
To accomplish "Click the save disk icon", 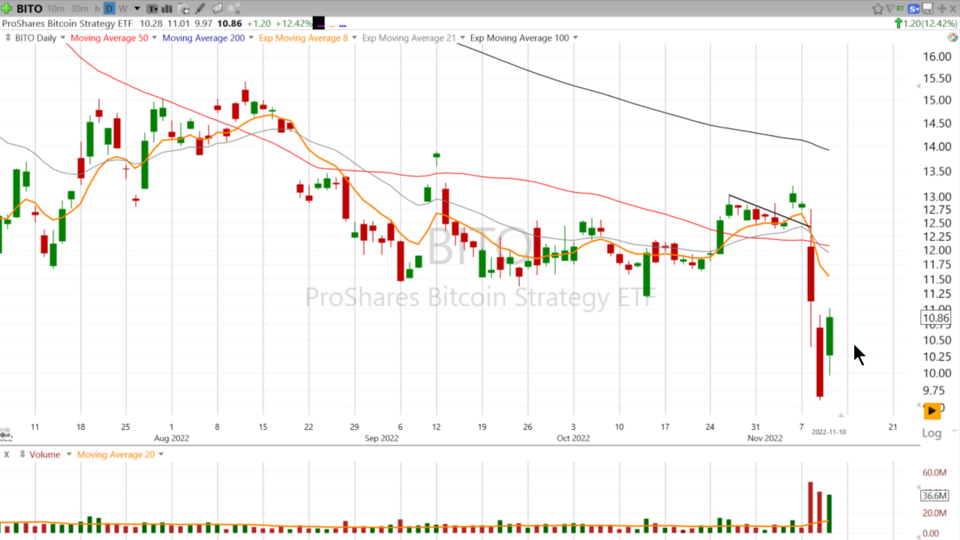I will [927, 8].
